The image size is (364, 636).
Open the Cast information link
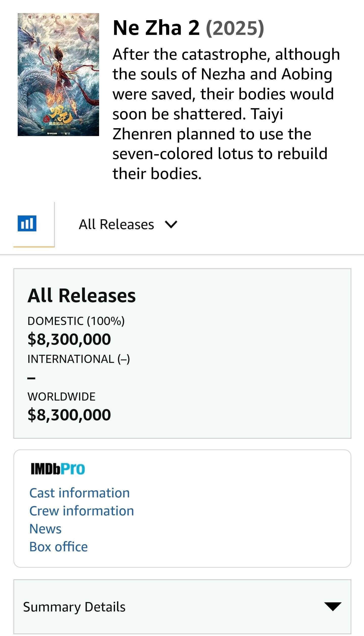(x=79, y=493)
